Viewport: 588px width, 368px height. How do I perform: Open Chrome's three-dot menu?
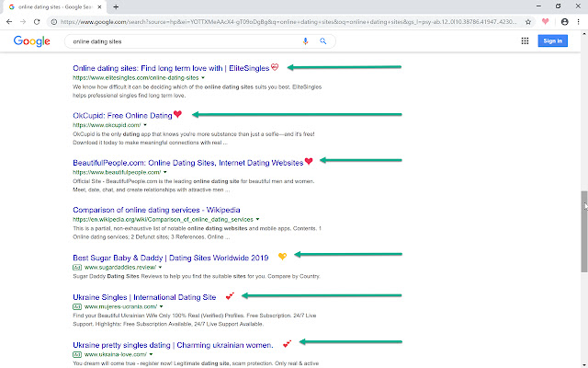[x=578, y=22]
